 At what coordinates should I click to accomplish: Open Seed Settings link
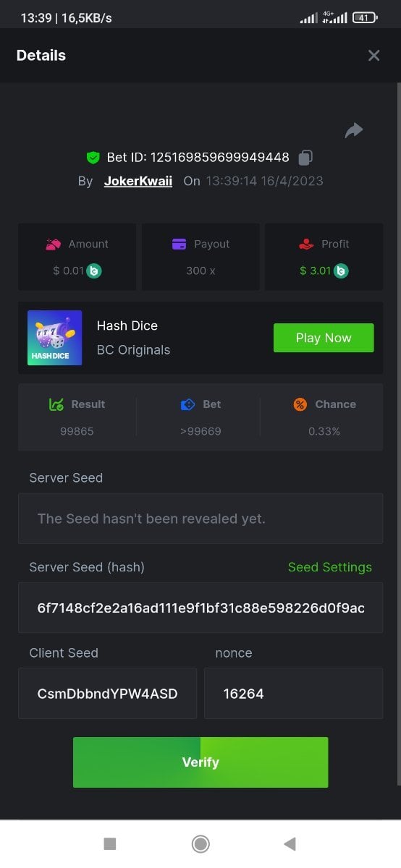(x=330, y=567)
